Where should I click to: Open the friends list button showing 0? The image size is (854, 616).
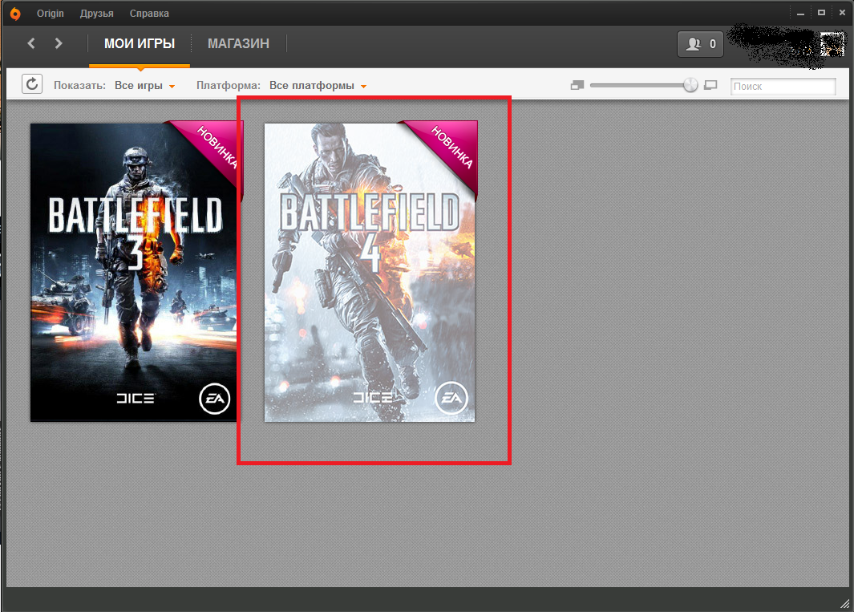pyautogui.click(x=700, y=44)
